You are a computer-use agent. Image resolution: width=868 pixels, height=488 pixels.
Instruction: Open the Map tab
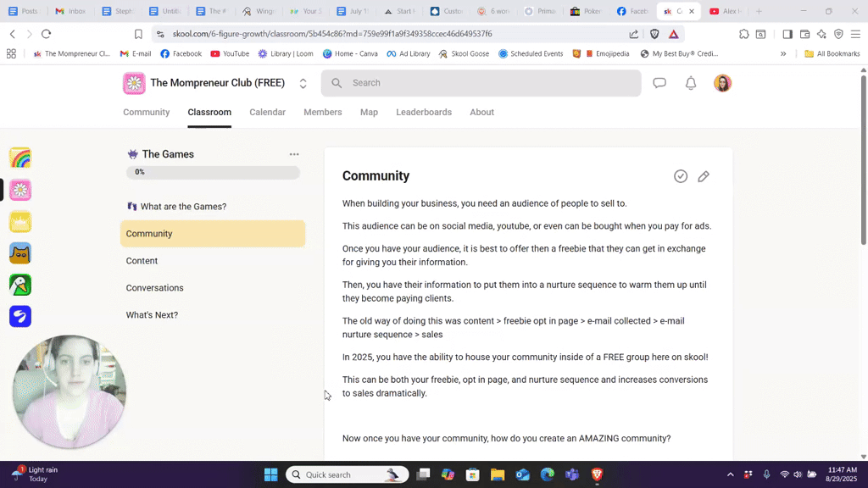click(370, 113)
